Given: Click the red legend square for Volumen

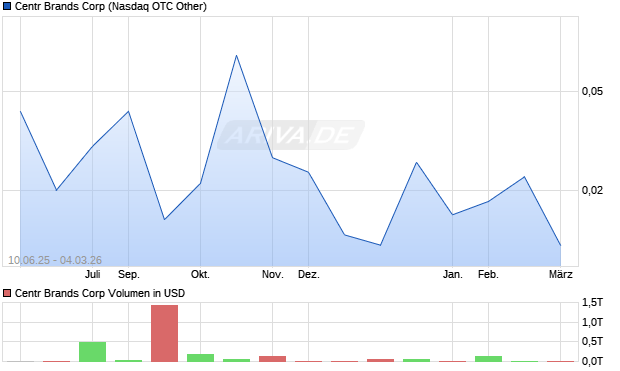Looking at the screenshot, I should [7, 293].
